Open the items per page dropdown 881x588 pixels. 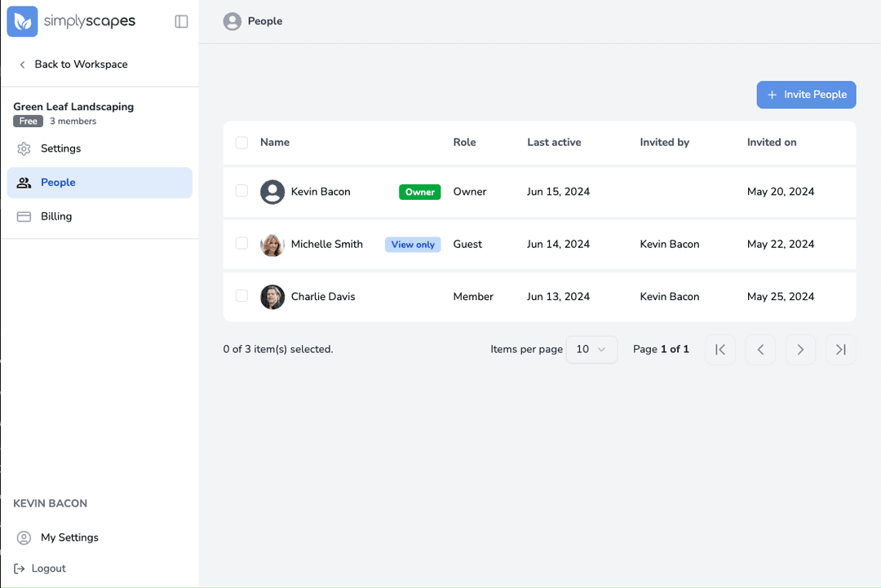(x=591, y=350)
